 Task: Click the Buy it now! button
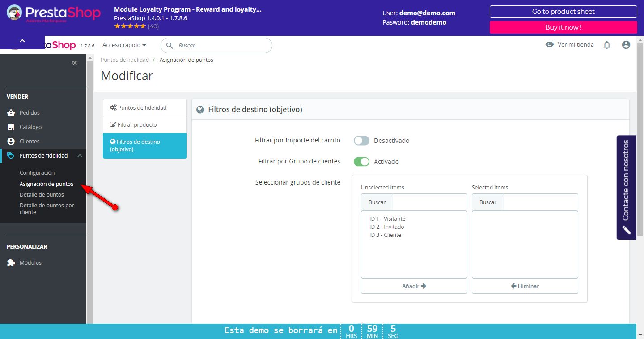click(563, 27)
